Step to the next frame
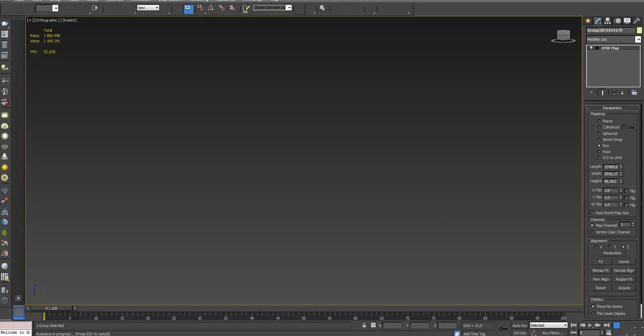 598,325
